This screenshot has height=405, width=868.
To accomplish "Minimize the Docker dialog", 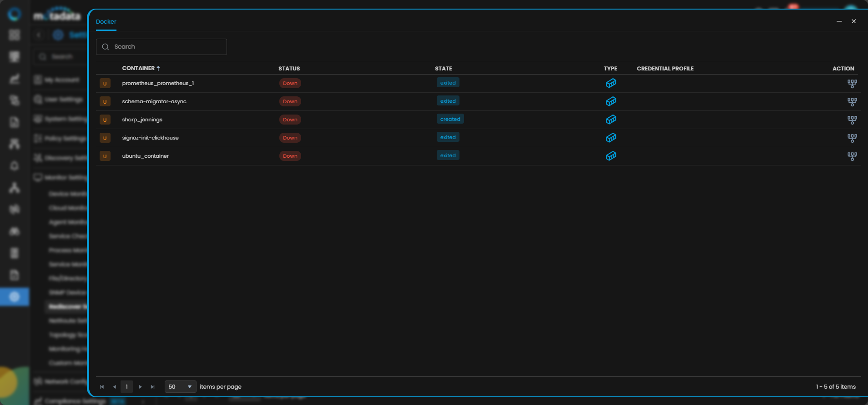I will (839, 21).
